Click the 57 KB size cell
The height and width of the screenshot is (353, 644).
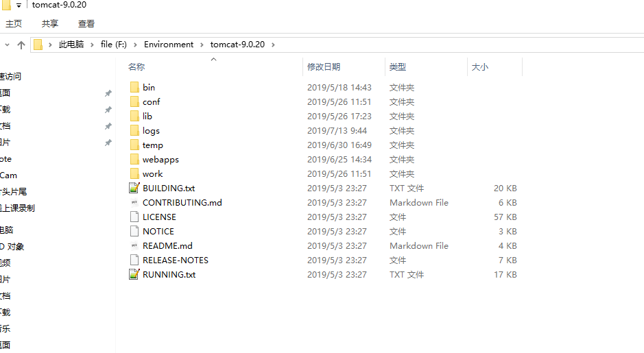point(505,217)
